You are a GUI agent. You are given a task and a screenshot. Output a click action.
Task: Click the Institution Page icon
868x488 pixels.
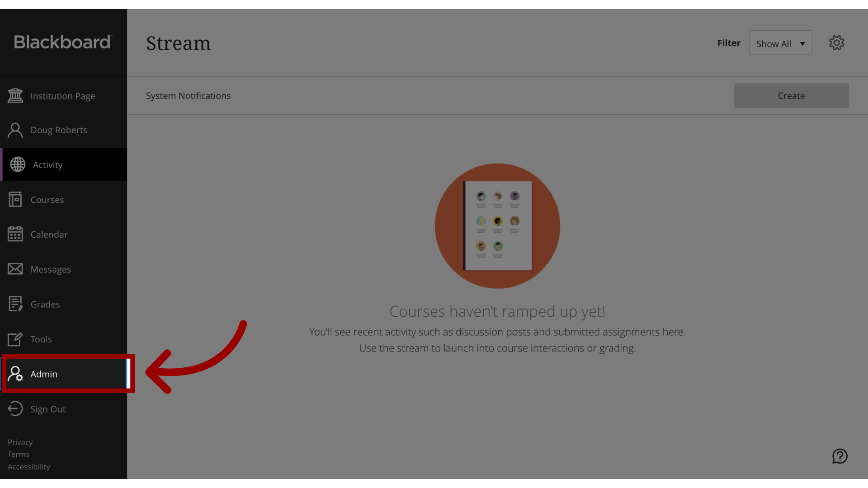click(x=16, y=95)
